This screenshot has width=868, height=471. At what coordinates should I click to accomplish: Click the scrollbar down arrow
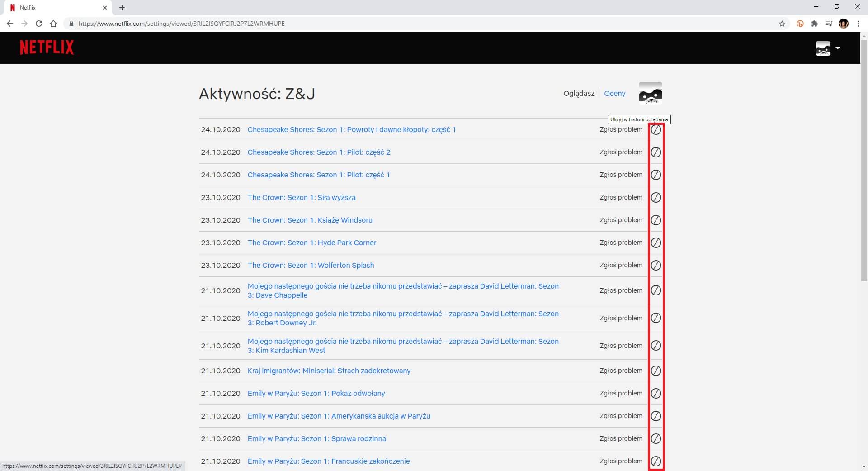pyautogui.click(x=864, y=466)
